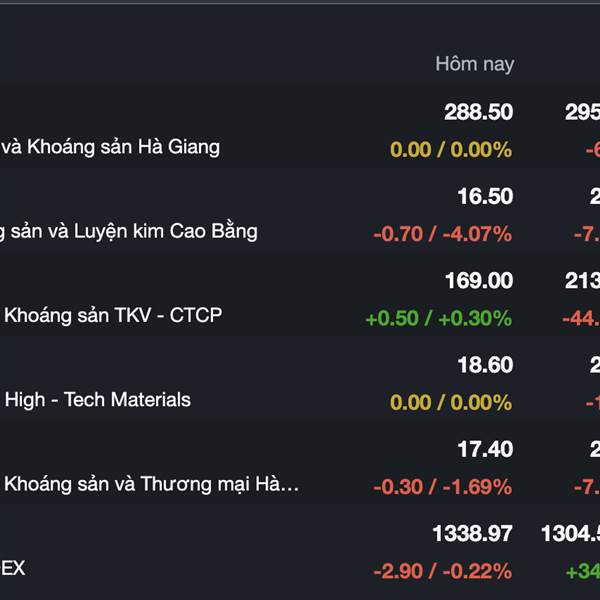Open Khoáng sản và Thương mại Hà… entry
Image resolution: width=600 pixels, height=600 pixels.
[152, 484]
